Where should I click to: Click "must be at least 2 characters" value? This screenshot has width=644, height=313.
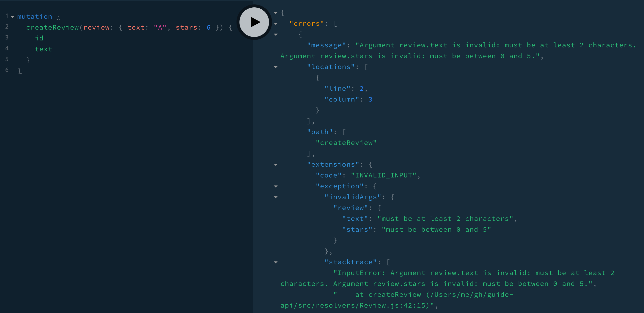coord(445,219)
